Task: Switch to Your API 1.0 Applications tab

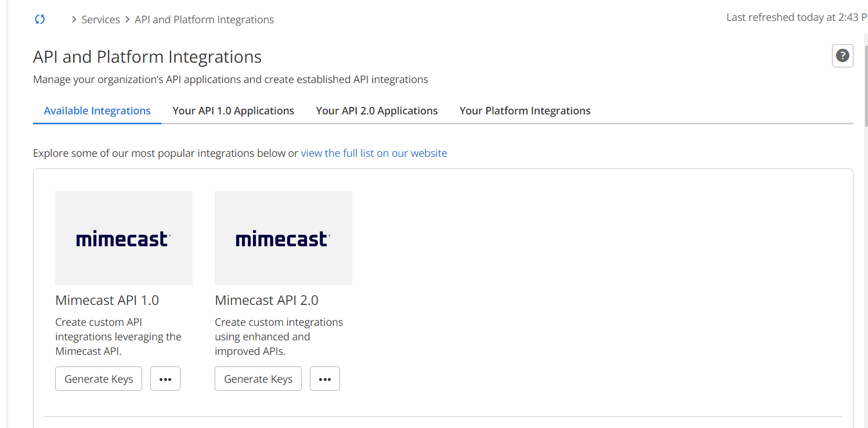Action: (233, 111)
